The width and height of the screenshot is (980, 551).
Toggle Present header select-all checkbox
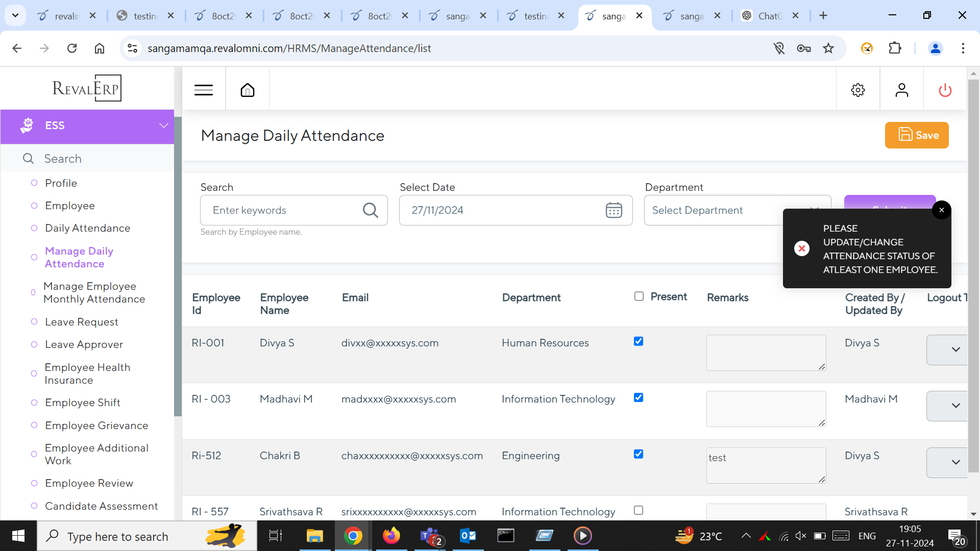[639, 296]
